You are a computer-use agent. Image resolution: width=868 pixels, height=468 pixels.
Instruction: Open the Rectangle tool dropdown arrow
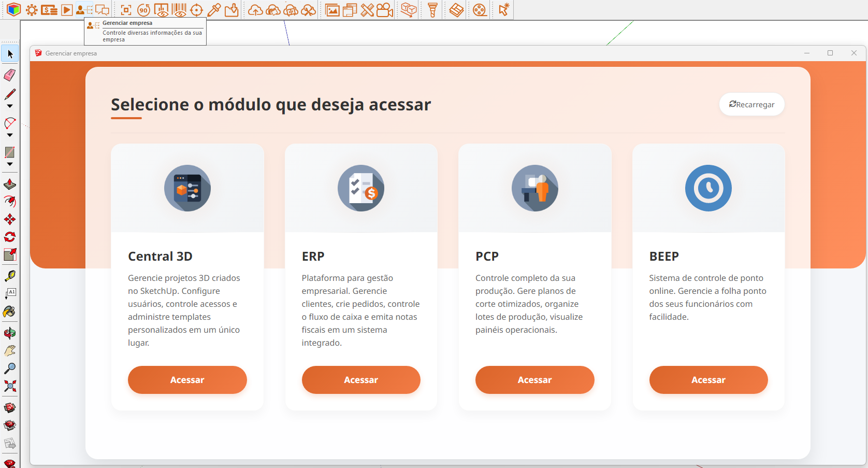pyautogui.click(x=10, y=164)
